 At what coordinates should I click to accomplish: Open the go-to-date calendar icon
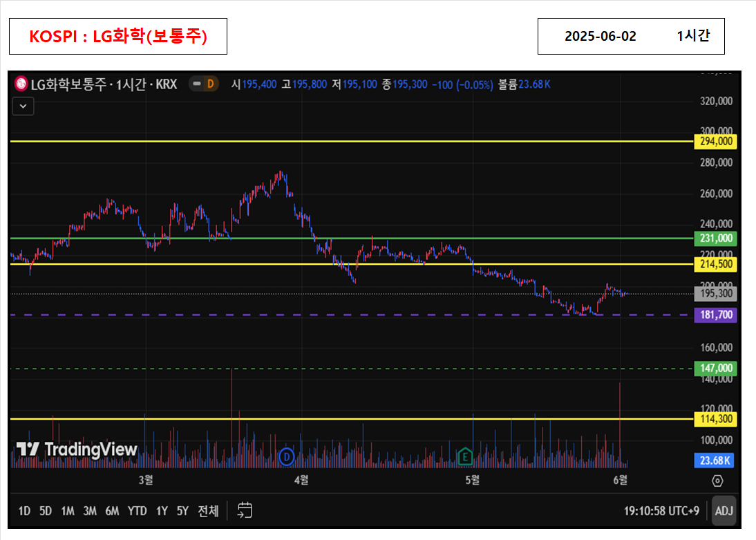(x=245, y=510)
